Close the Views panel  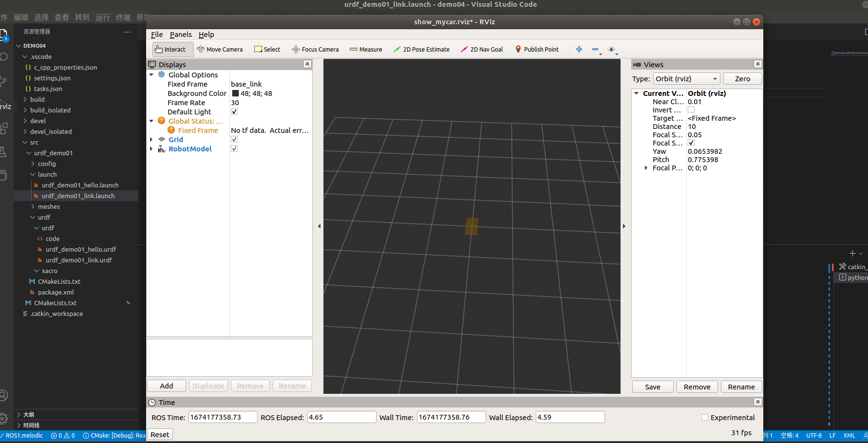click(758, 64)
